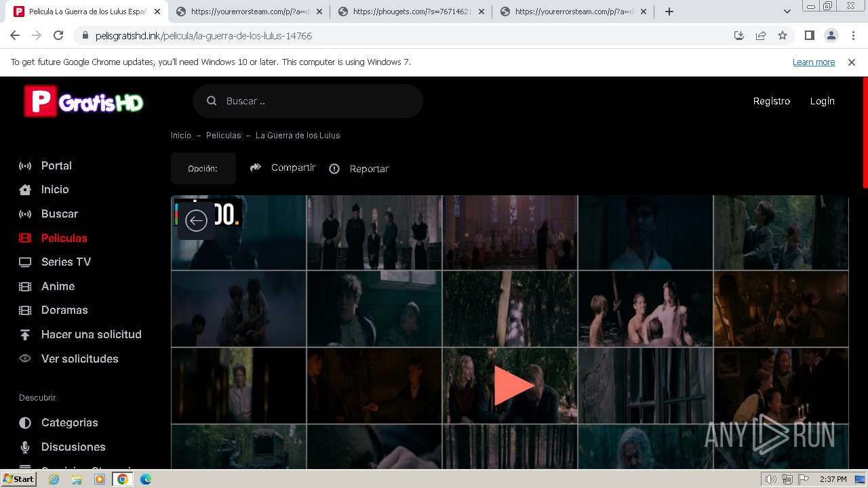Open the Hacer una solicitud menu item

coord(91,335)
